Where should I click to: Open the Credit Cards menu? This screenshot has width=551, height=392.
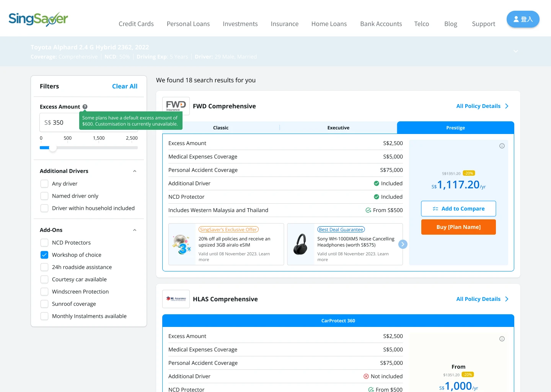[136, 24]
